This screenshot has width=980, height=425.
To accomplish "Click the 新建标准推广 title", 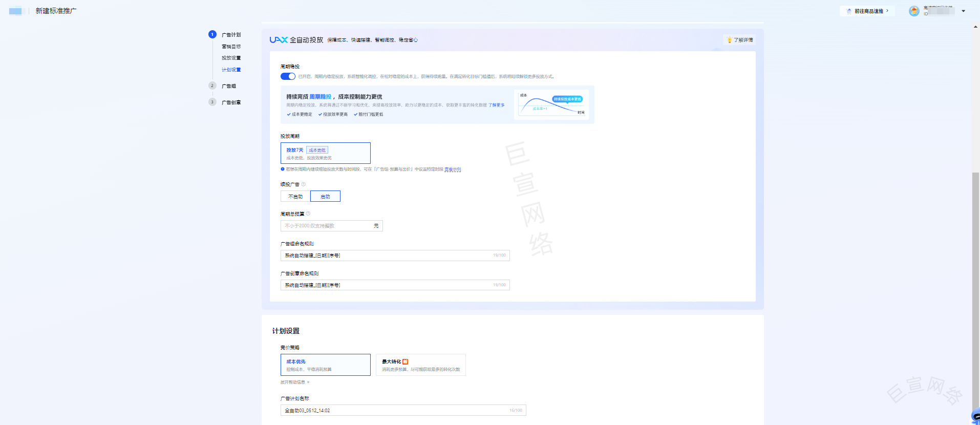I will tap(56, 11).
